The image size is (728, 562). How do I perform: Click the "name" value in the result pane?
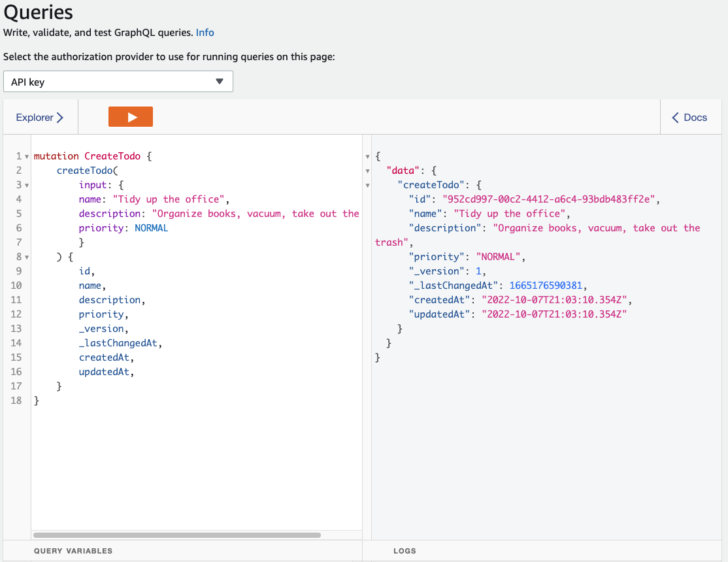(x=509, y=214)
